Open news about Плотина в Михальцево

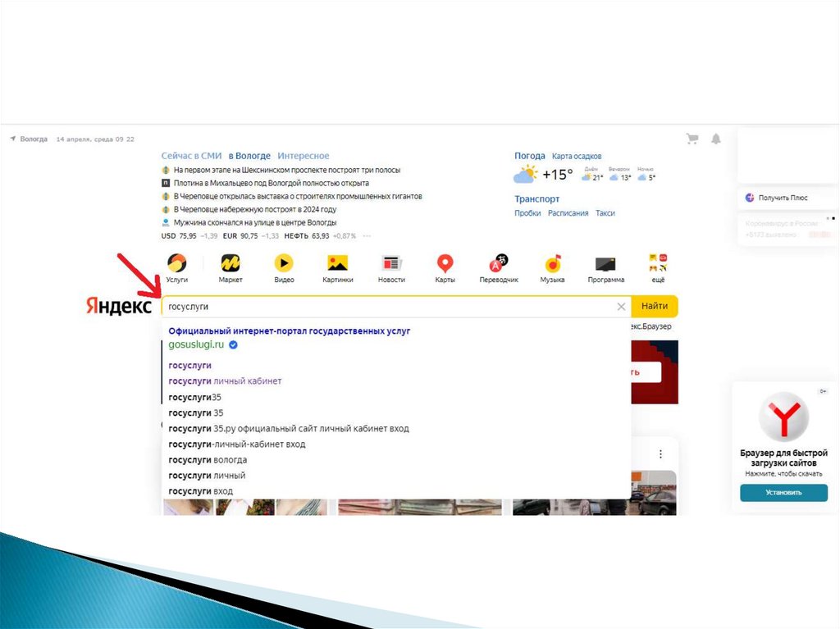pos(271,183)
